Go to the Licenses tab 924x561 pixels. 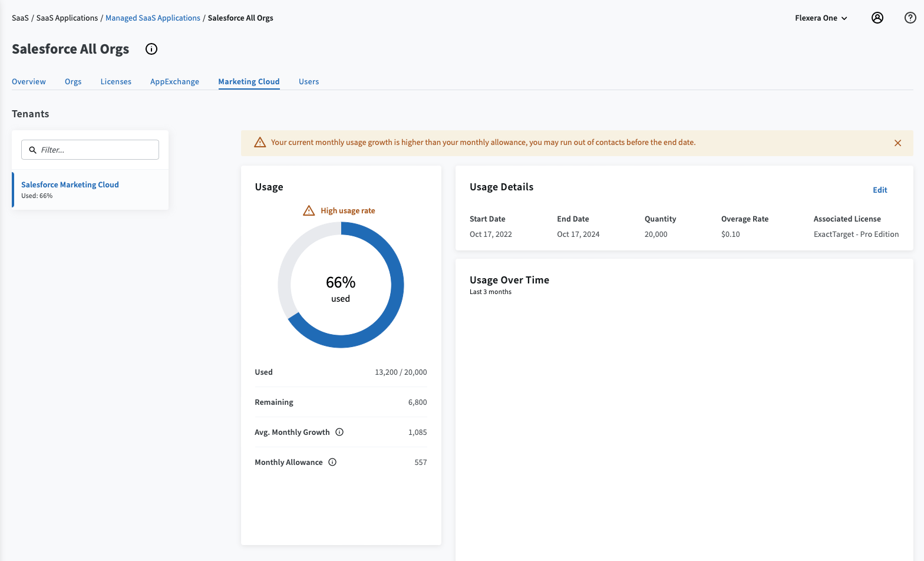[x=115, y=82]
